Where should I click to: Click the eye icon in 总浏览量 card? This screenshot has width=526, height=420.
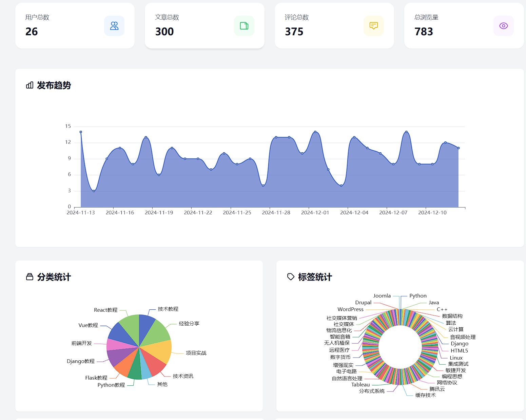(504, 26)
